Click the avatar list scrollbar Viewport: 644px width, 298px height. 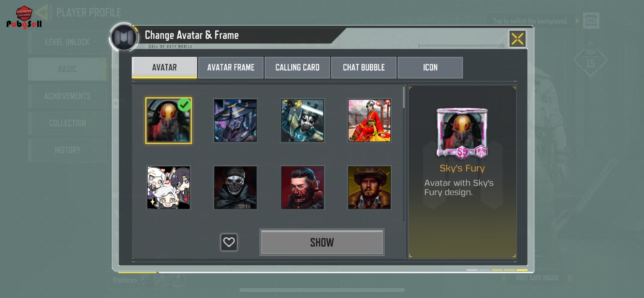pos(404,154)
